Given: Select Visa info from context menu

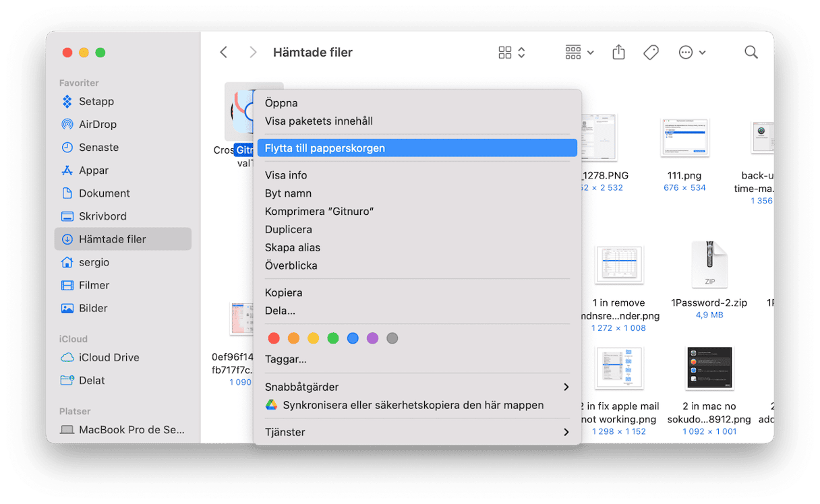Looking at the screenshot, I should click(x=286, y=175).
